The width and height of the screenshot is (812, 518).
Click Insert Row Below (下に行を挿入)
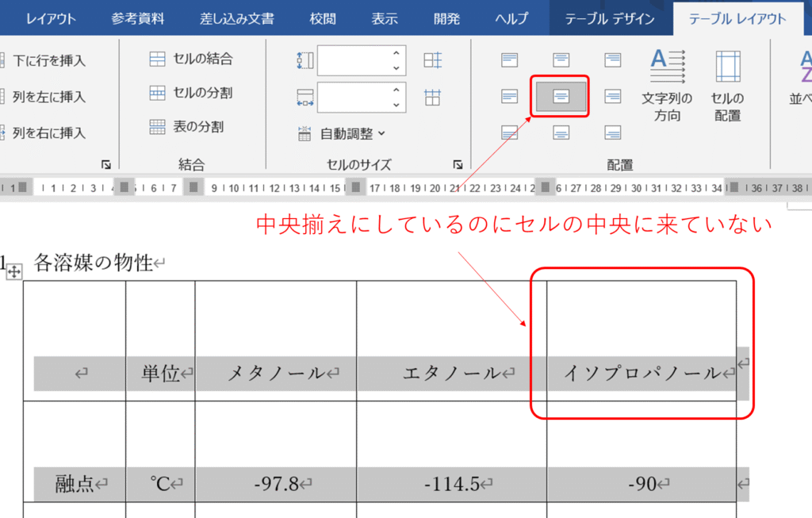48,60
